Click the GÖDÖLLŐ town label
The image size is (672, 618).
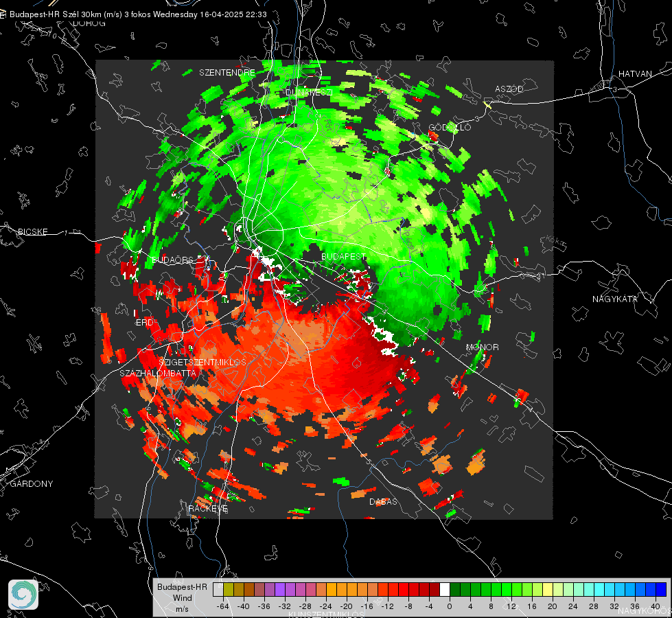click(x=450, y=127)
